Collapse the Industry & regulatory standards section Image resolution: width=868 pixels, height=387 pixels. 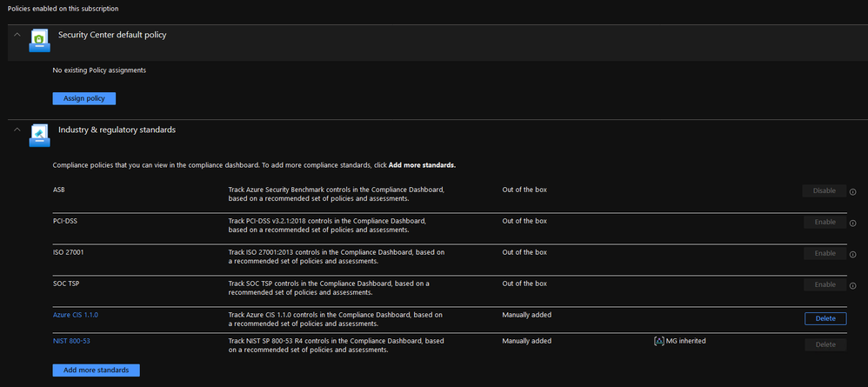[17, 129]
